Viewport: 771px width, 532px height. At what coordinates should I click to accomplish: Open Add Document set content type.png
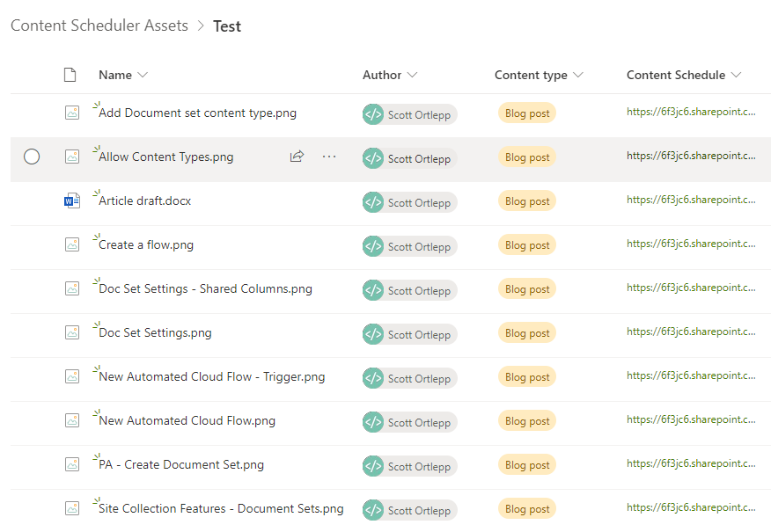pyautogui.click(x=198, y=113)
